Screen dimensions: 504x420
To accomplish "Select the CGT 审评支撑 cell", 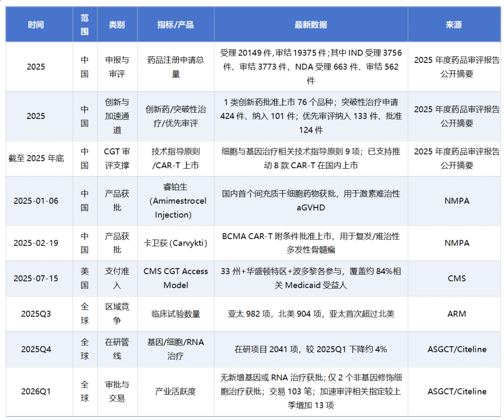I will 117,158.
